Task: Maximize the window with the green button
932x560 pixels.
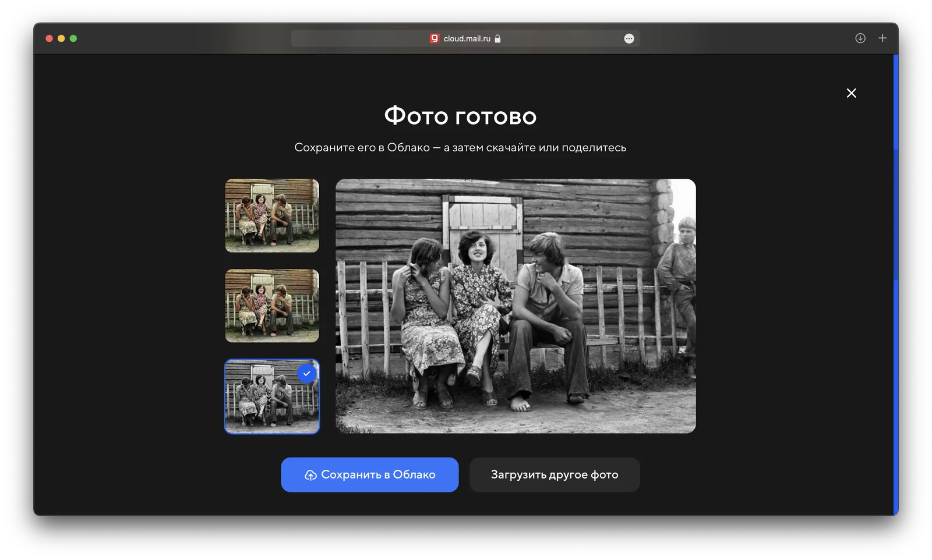Action: click(x=73, y=38)
